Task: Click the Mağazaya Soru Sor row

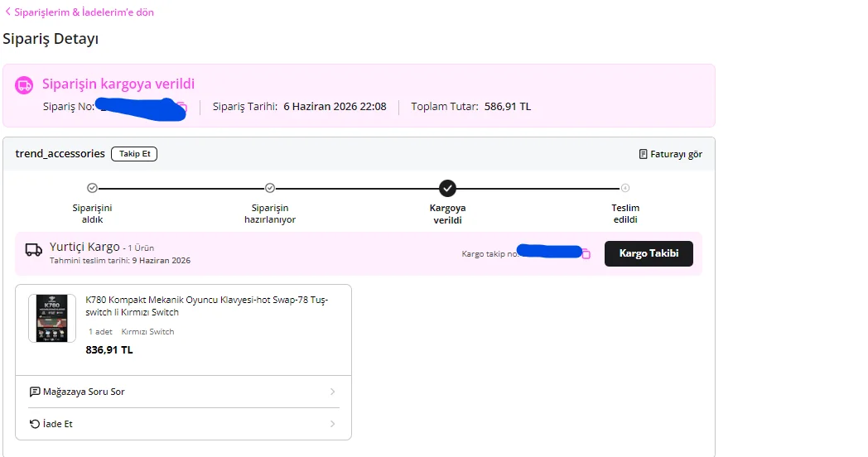Action: tap(183, 392)
